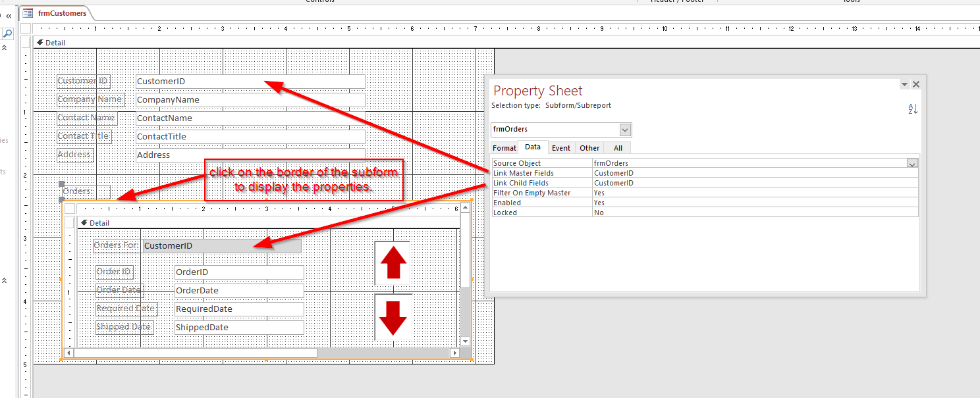This screenshot has height=398, width=980.
Task: Click the A-Z sort properties icon
Action: (x=913, y=109)
